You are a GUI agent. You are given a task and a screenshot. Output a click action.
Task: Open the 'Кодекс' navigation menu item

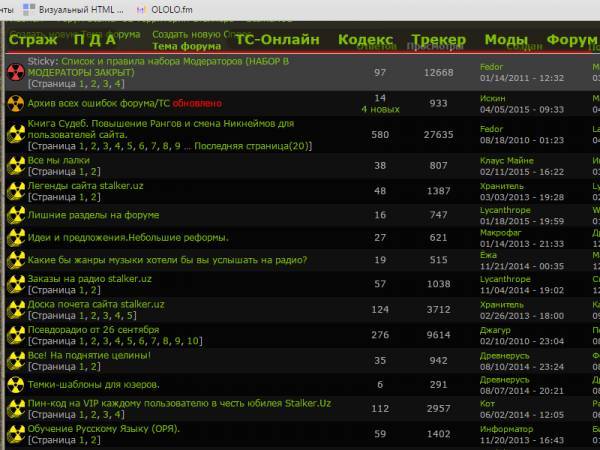365,40
